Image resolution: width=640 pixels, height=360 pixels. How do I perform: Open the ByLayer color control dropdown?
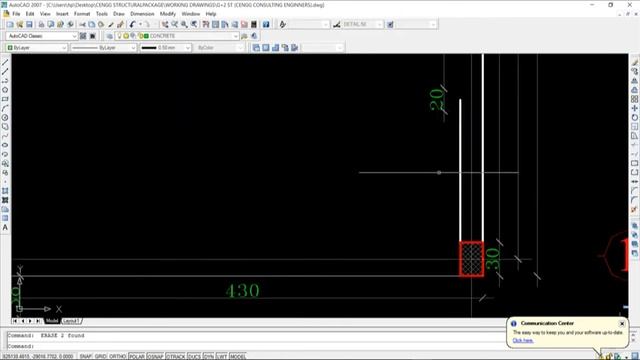pos(37,48)
